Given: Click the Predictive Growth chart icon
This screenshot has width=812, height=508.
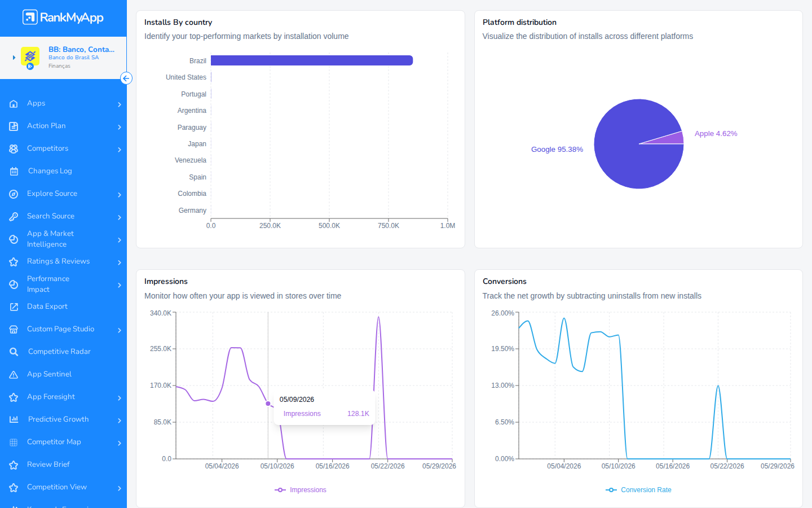Looking at the screenshot, I should 14,419.
